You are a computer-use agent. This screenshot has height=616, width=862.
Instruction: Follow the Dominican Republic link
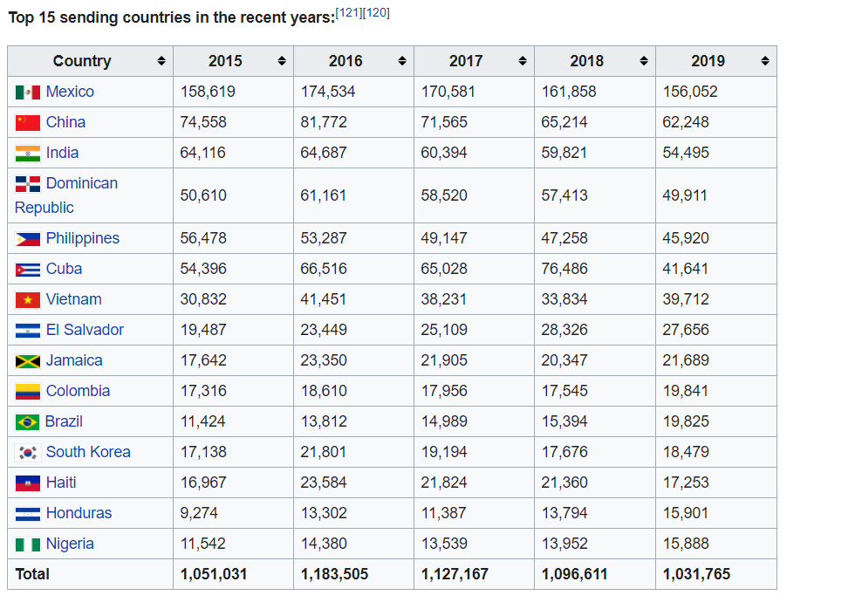click(81, 183)
